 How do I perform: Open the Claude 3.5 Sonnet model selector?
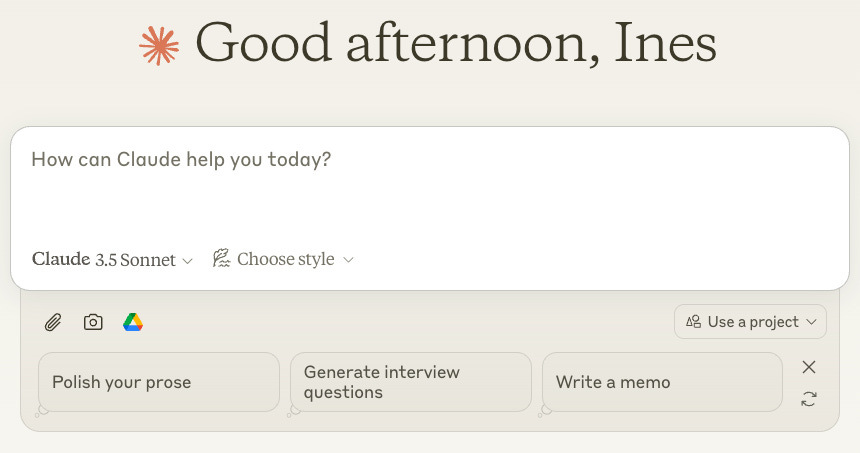coord(112,259)
